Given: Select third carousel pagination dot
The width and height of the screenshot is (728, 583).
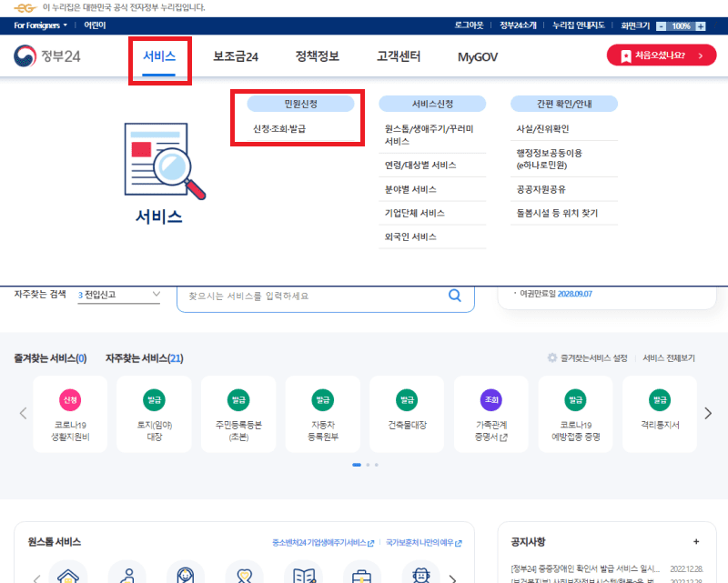Looking at the screenshot, I should point(377,465).
